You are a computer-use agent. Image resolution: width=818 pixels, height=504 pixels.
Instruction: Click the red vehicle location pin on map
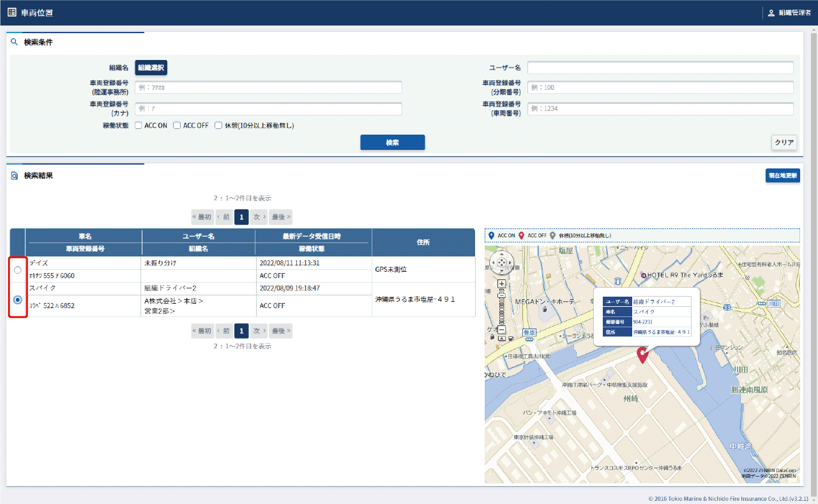642,355
